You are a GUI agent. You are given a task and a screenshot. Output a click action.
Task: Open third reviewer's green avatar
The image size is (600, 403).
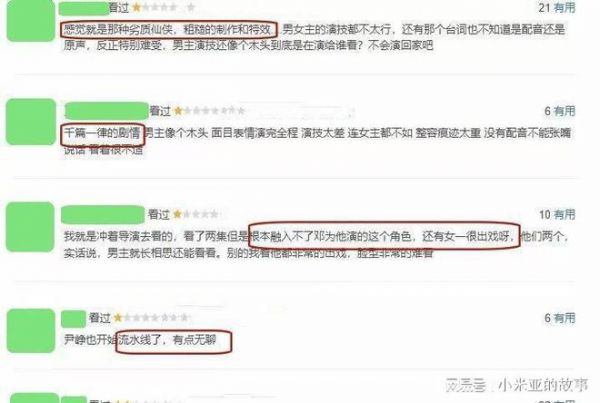click(30, 227)
